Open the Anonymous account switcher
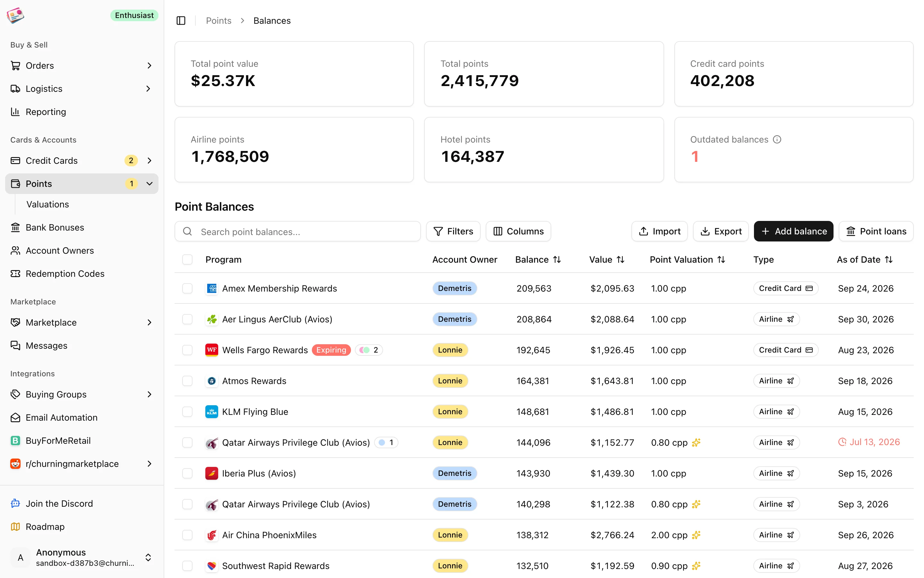Viewport: 924px width, 578px height. pyautogui.click(x=82, y=557)
